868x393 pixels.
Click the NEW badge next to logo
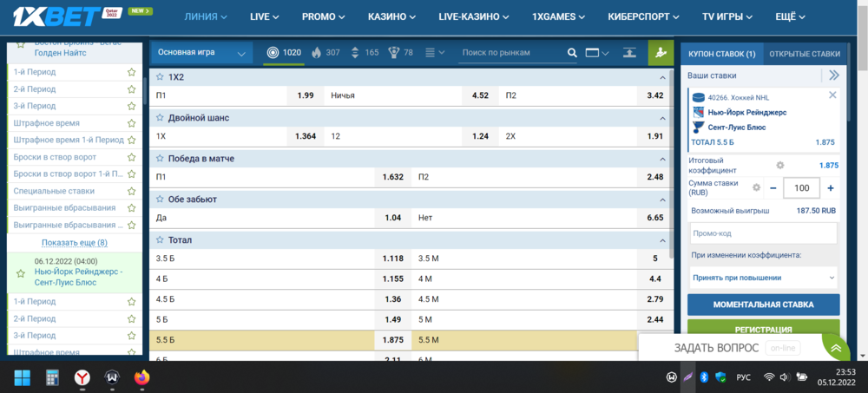pyautogui.click(x=140, y=11)
